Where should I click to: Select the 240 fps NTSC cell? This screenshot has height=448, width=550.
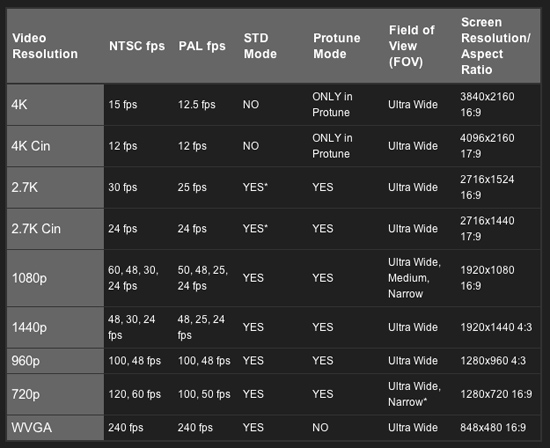(x=126, y=428)
